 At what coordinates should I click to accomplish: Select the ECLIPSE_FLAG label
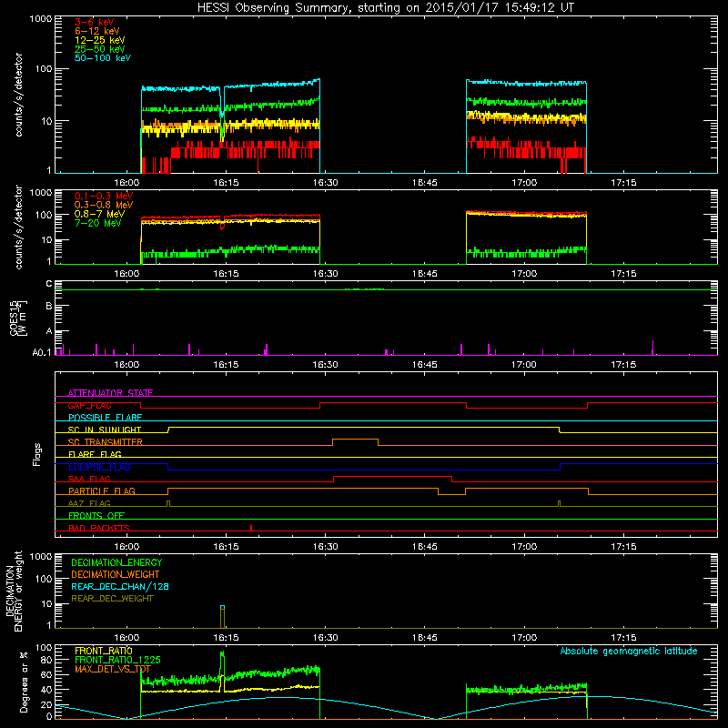point(99,467)
